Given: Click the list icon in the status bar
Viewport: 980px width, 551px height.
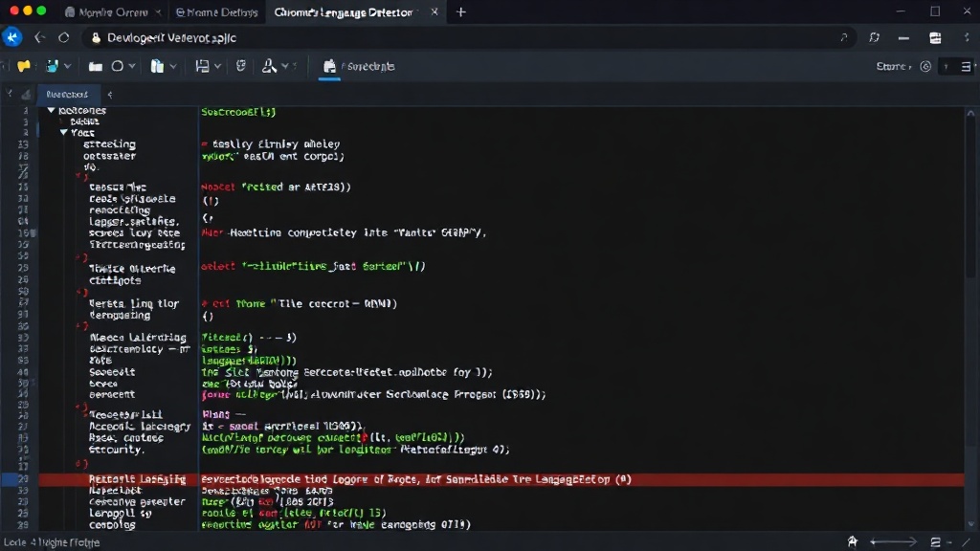Looking at the screenshot, I should [935, 542].
